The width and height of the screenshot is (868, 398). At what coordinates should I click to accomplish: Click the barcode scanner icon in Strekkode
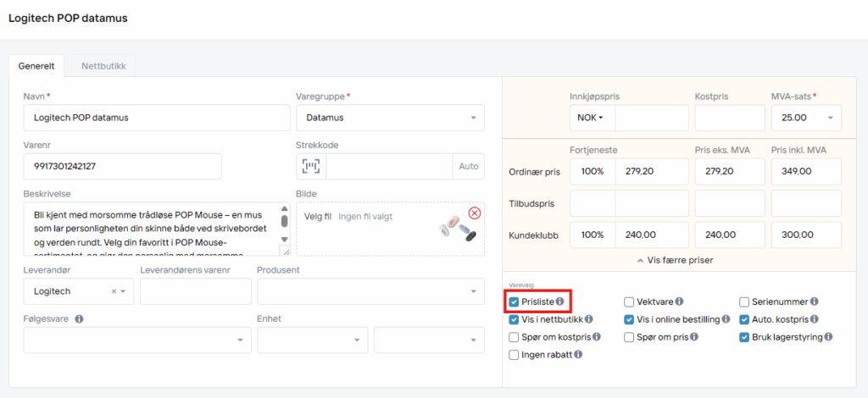pos(311,166)
